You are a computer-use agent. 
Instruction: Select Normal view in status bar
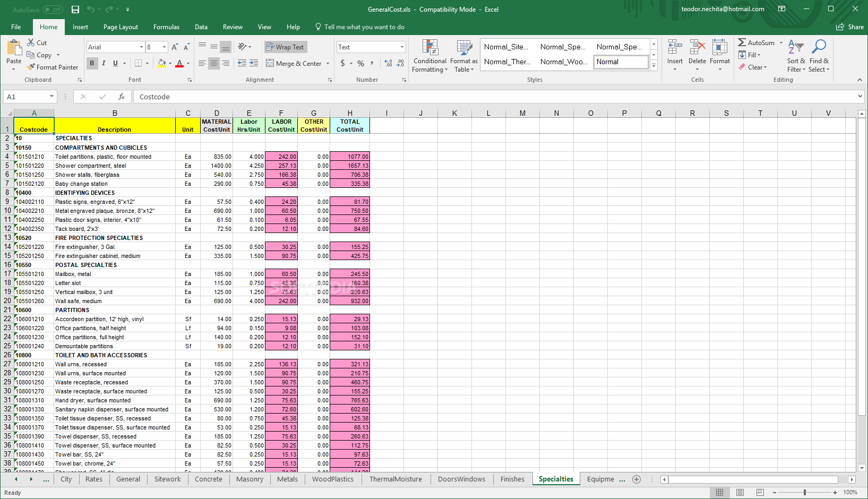tap(720, 492)
